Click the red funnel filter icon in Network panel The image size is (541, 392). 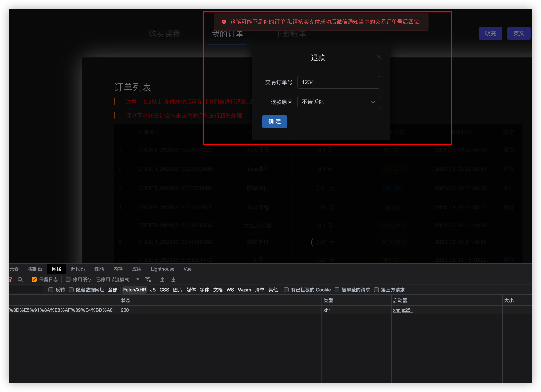pos(10,279)
